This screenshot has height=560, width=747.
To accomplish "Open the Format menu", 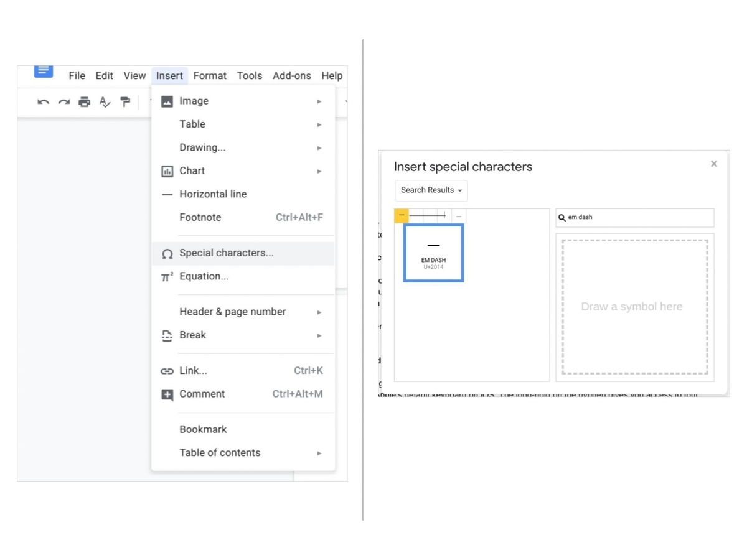I will coord(210,75).
